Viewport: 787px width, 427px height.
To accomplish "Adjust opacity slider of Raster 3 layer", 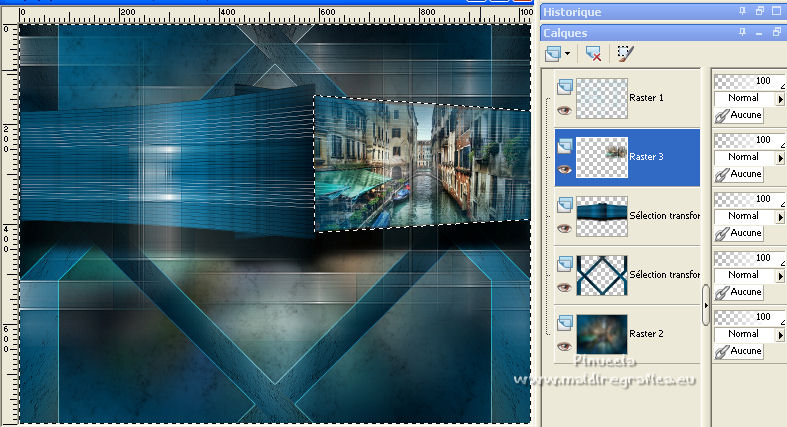I will pyautogui.click(x=749, y=140).
